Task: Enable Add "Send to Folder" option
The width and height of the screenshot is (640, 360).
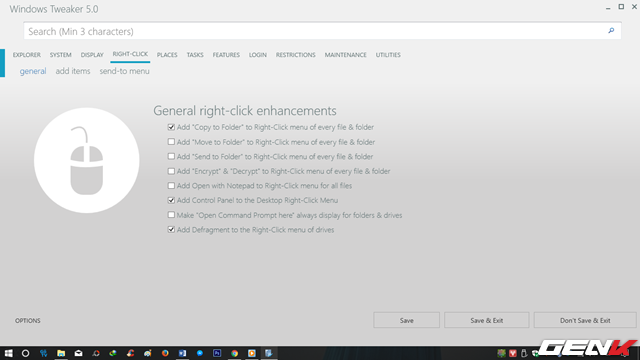Action: [x=171, y=156]
